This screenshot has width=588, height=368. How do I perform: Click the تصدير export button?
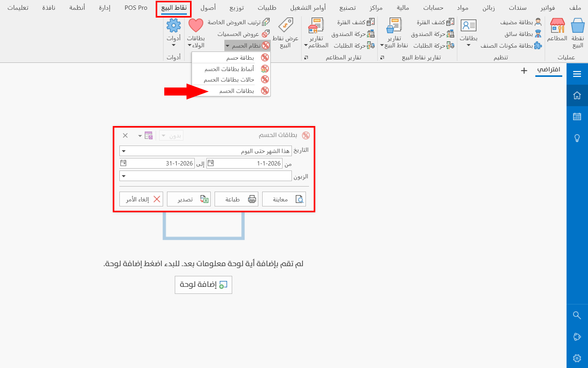[x=189, y=199]
